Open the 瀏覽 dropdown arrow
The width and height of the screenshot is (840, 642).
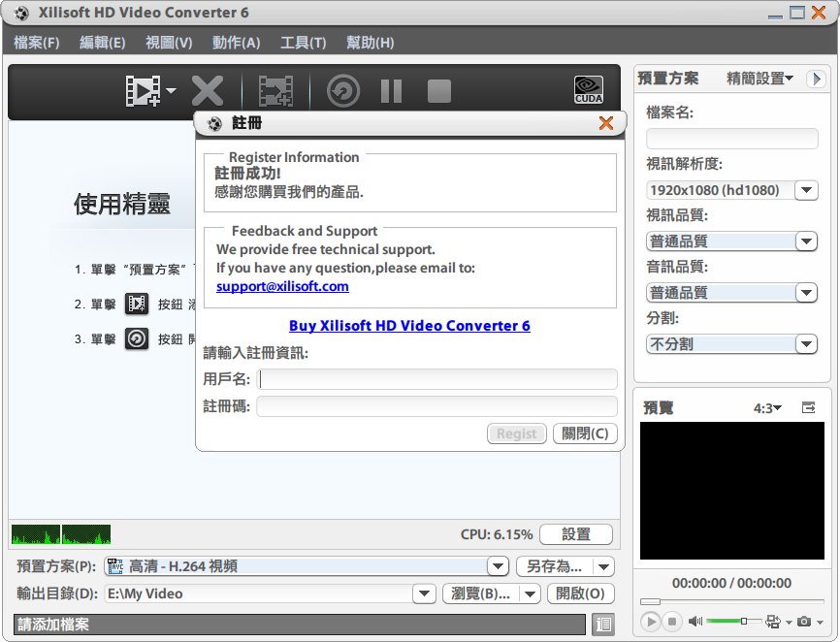(x=530, y=594)
